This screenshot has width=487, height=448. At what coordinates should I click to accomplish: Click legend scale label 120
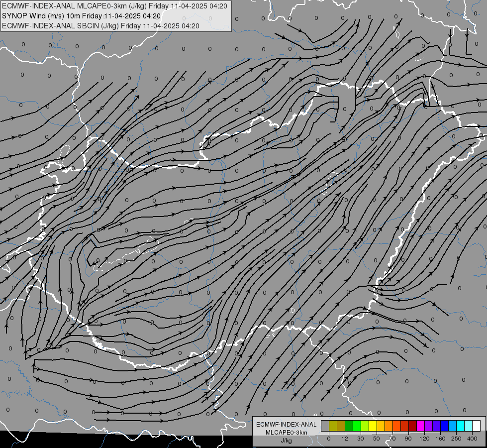click(424, 439)
